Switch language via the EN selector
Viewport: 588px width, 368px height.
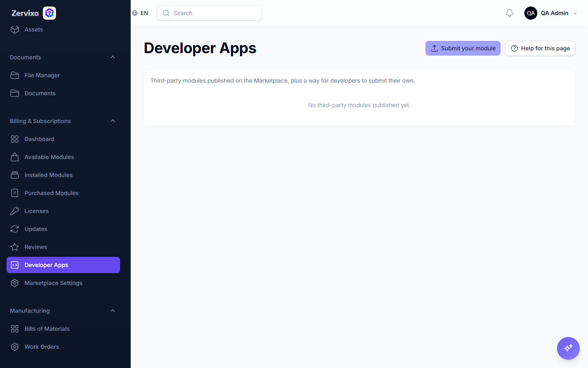point(140,13)
